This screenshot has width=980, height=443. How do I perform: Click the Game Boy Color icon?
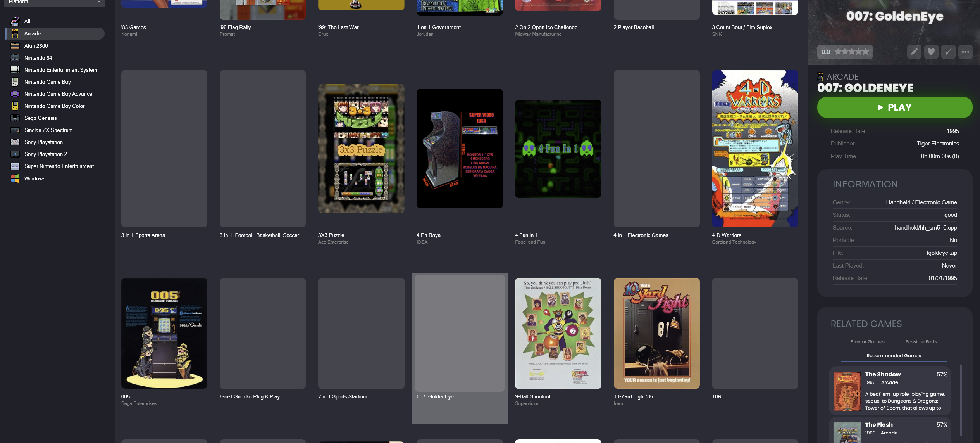point(15,106)
